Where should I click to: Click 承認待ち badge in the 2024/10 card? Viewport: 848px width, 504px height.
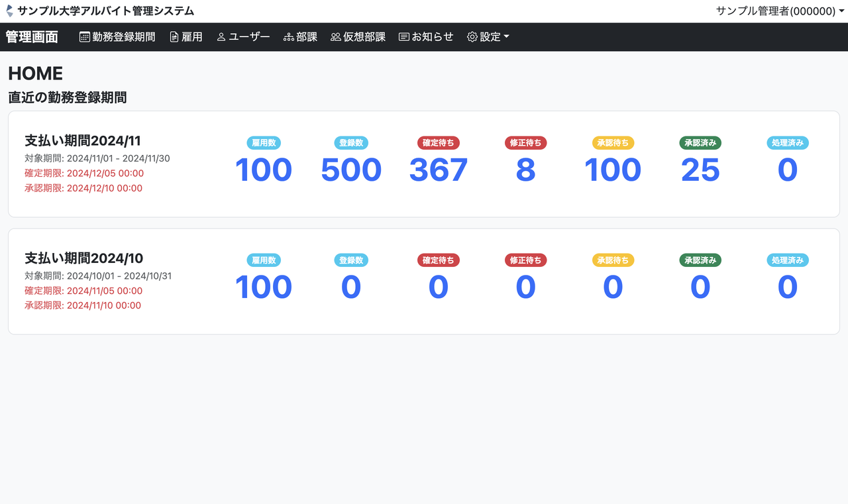[x=613, y=260]
